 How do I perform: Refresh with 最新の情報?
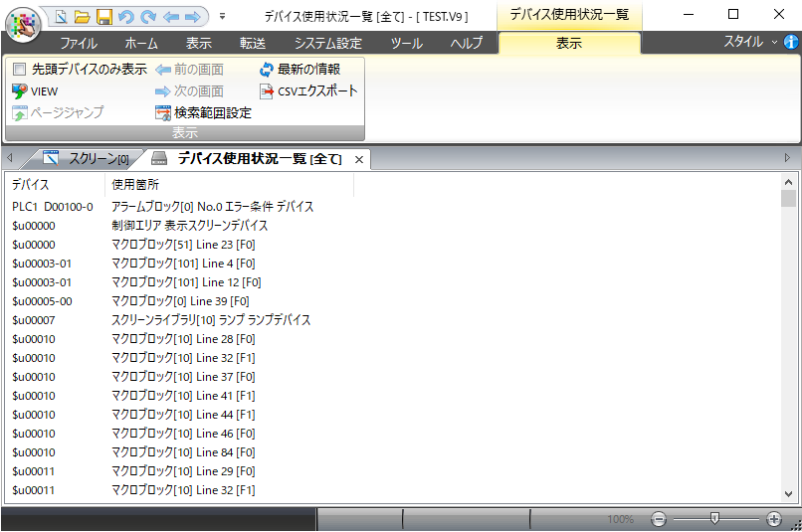point(300,70)
